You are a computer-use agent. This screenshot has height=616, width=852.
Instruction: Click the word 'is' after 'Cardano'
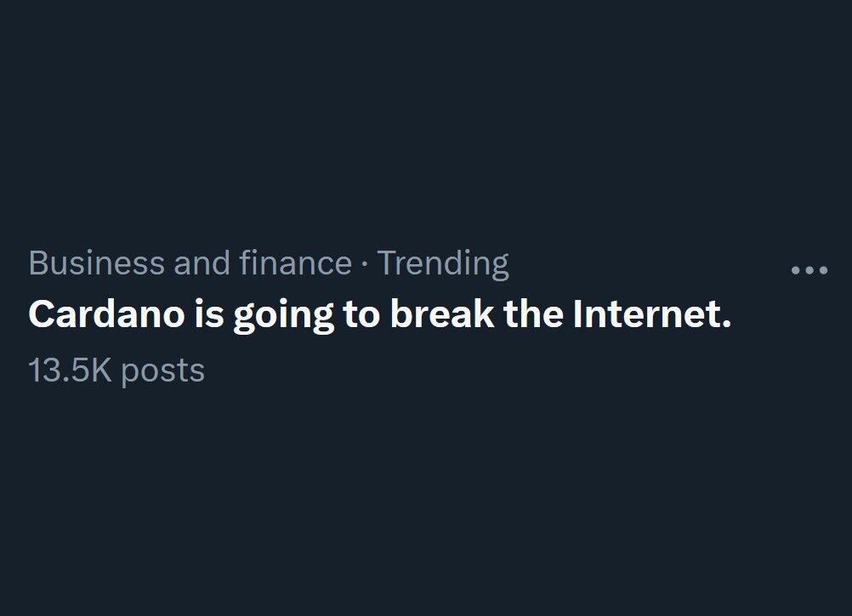tap(209, 314)
